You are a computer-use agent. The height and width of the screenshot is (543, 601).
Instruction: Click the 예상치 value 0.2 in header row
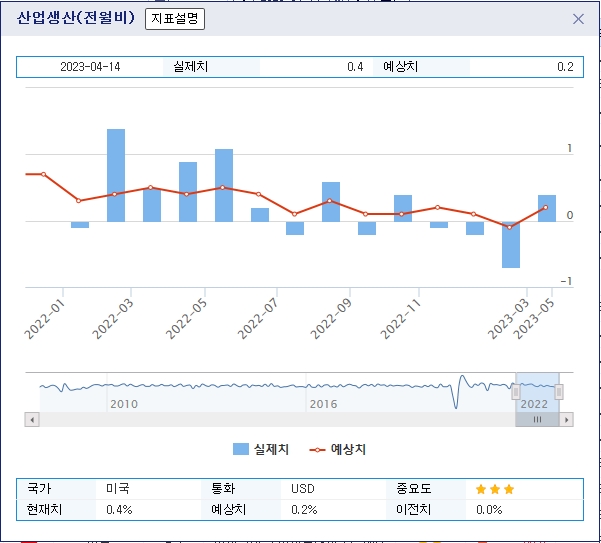point(565,67)
